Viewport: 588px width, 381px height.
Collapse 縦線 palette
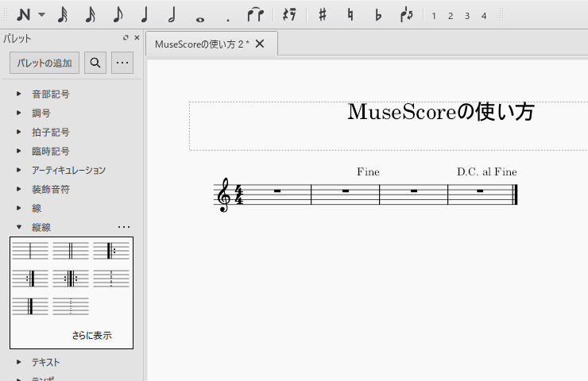coord(19,227)
